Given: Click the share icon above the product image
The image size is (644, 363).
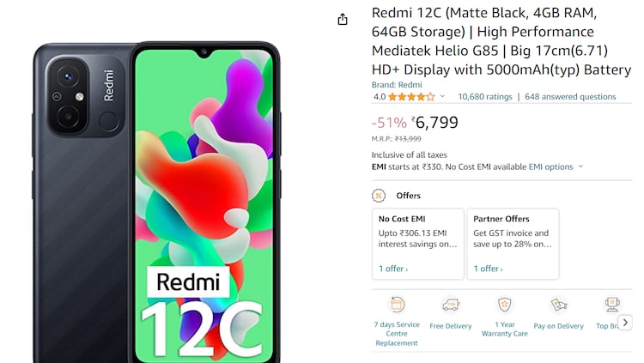Looking at the screenshot, I should click(x=343, y=19).
